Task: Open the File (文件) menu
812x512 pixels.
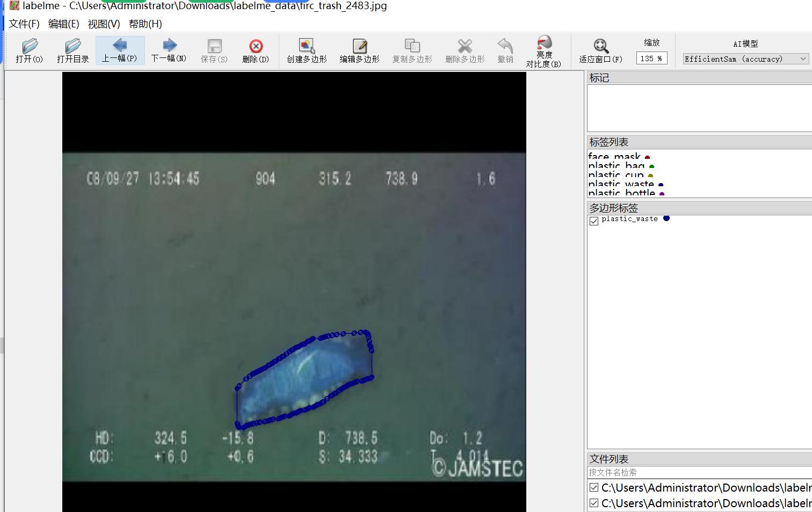Action: [x=24, y=24]
